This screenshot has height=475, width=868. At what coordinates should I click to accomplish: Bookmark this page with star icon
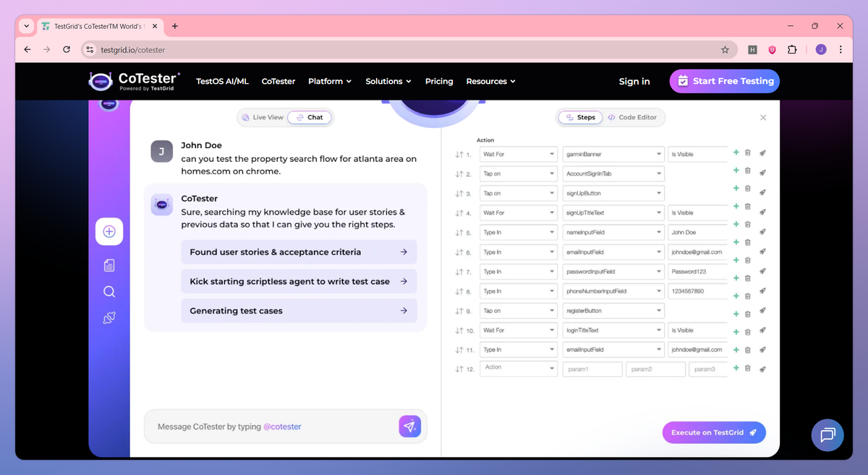click(x=725, y=50)
